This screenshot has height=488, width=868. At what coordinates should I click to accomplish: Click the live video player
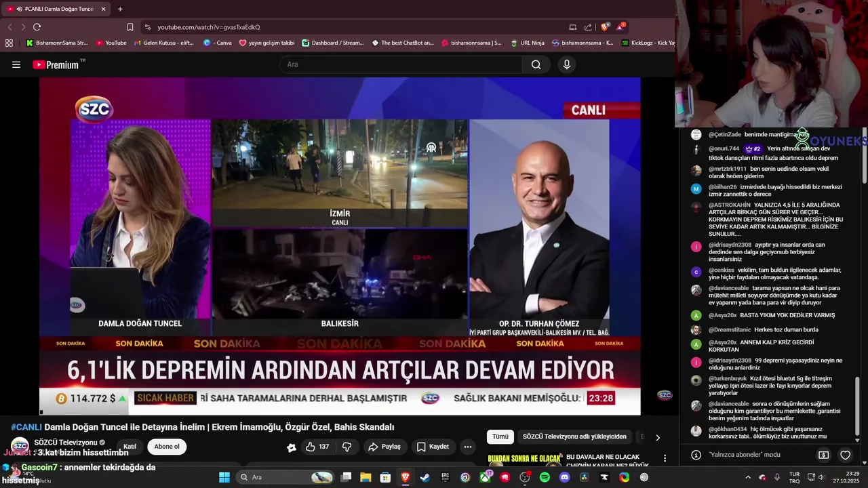click(x=340, y=246)
